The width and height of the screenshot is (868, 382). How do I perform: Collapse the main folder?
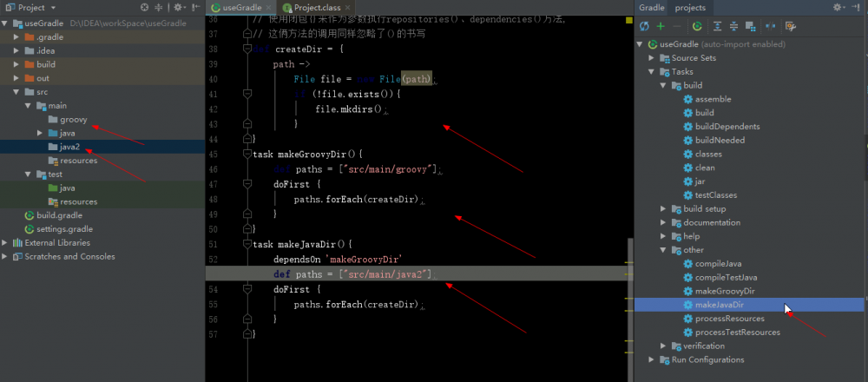pyautogui.click(x=27, y=105)
